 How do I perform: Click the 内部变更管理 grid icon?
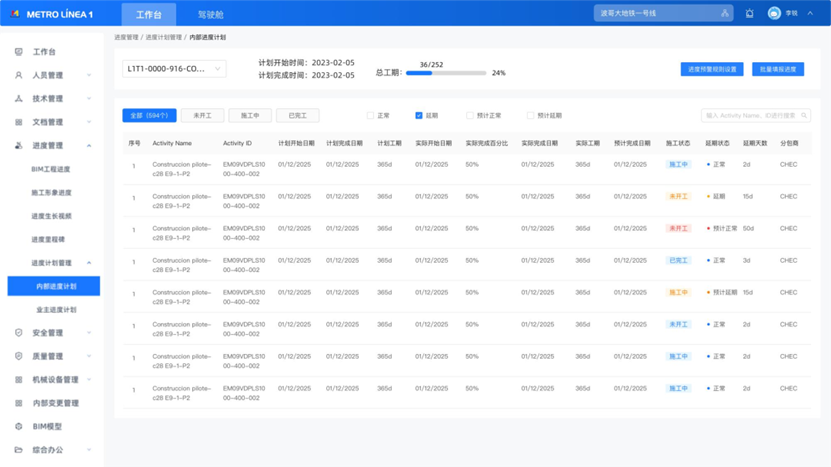19,403
